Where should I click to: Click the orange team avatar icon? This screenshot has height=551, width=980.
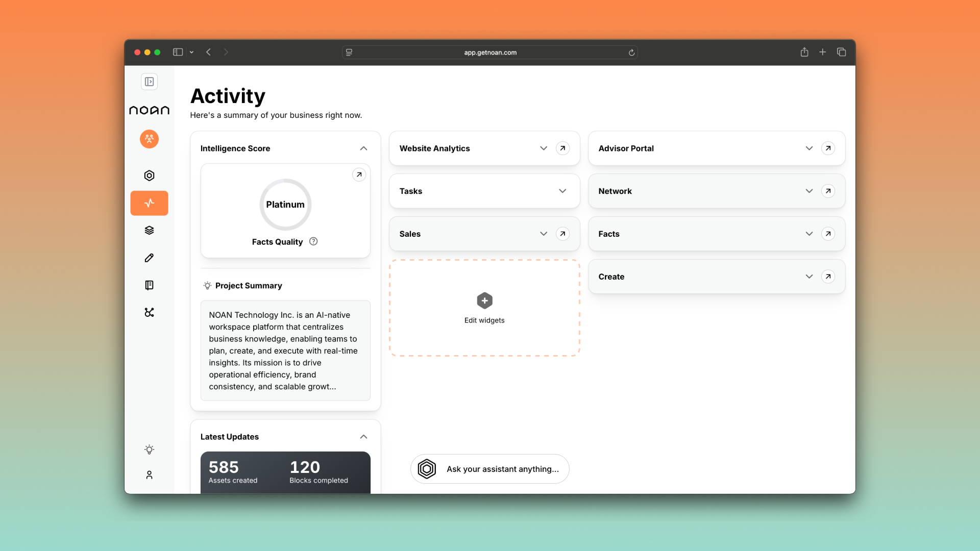tap(149, 139)
